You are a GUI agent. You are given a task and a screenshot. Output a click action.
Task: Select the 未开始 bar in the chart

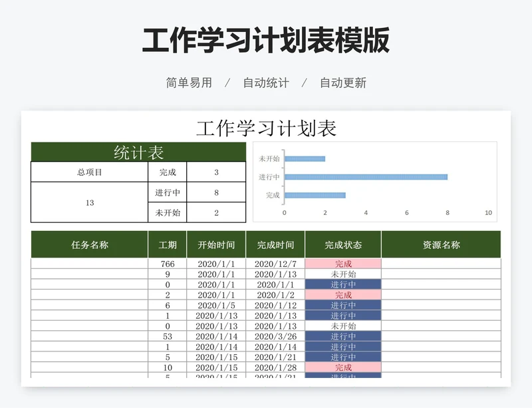tap(306, 158)
